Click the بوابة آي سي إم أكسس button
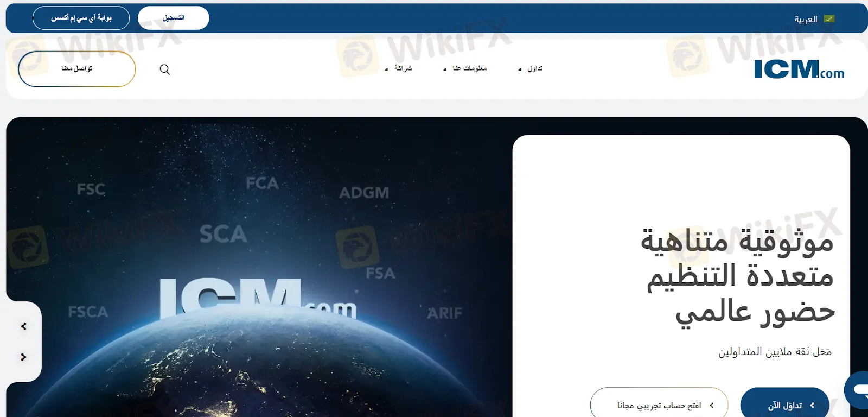The image size is (868, 417). click(x=81, y=18)
